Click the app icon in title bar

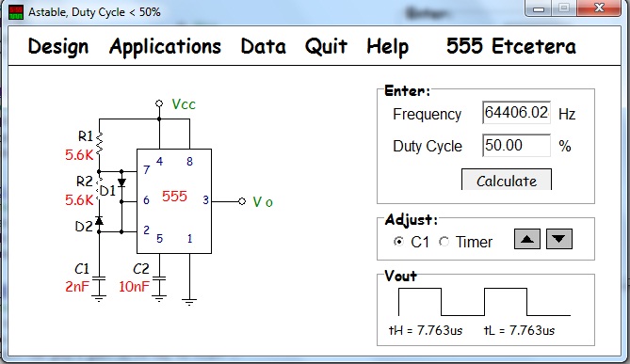tap(16, 12)
